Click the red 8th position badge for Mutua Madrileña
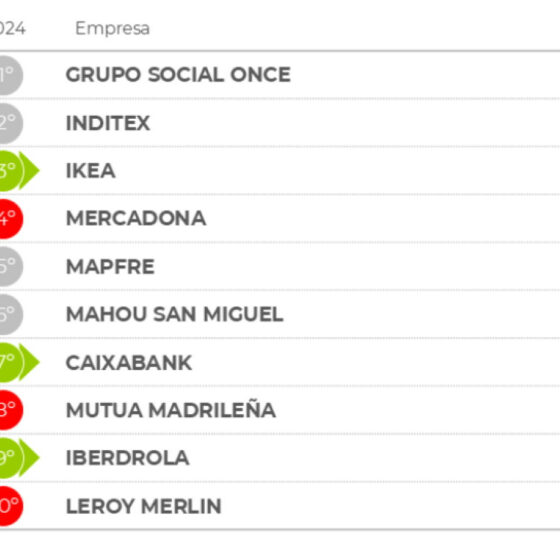The width and height of the screenshot is (560, 560). click(x=11, y=410)
